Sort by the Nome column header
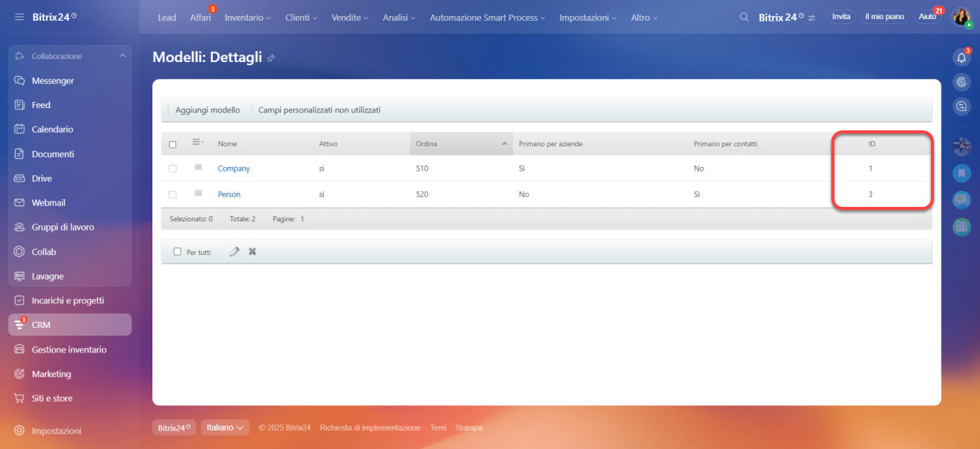Image resolution: width=980 pixels, height=449 pixels. 227,144
